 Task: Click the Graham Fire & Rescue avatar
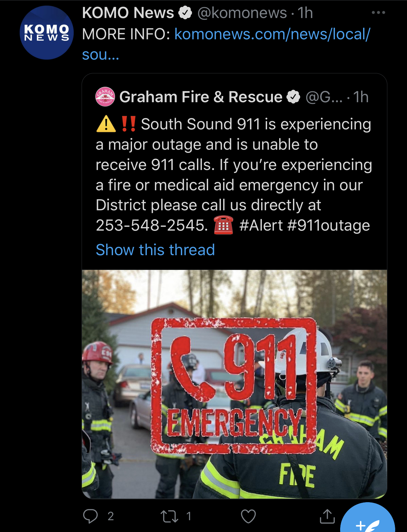click(x=105, y=97)
